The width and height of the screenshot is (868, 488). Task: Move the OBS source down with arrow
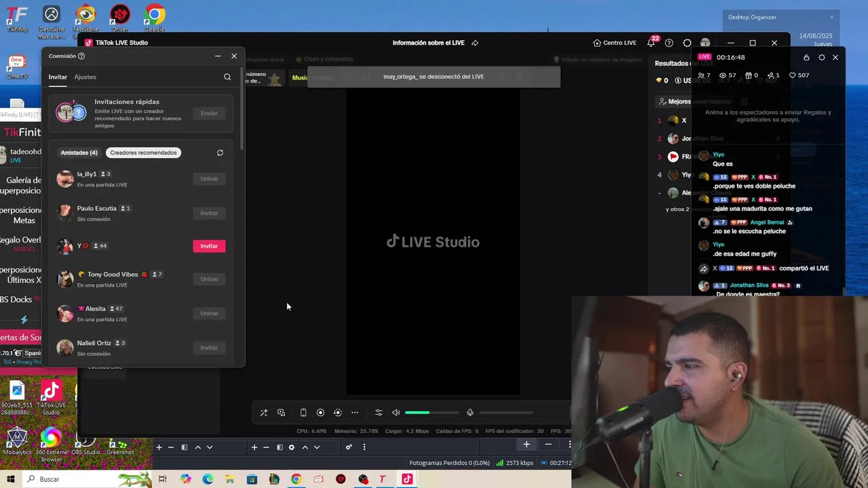pyautogui.click(x=317, y=447)
